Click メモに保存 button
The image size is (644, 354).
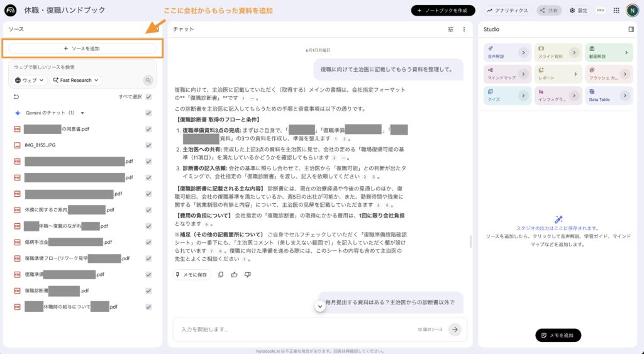(x=192, y=275)
